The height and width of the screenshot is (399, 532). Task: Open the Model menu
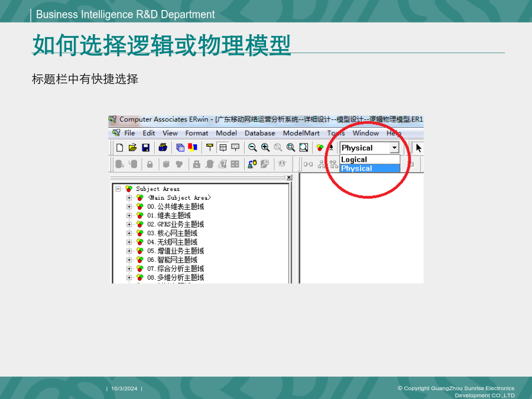(226, 133)
